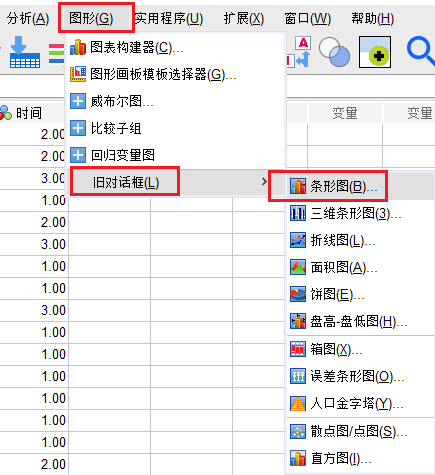Expand the 旧对话框(L) submenu arrow
This screenshot has height=475, width=435.
[x=264, y=182]
